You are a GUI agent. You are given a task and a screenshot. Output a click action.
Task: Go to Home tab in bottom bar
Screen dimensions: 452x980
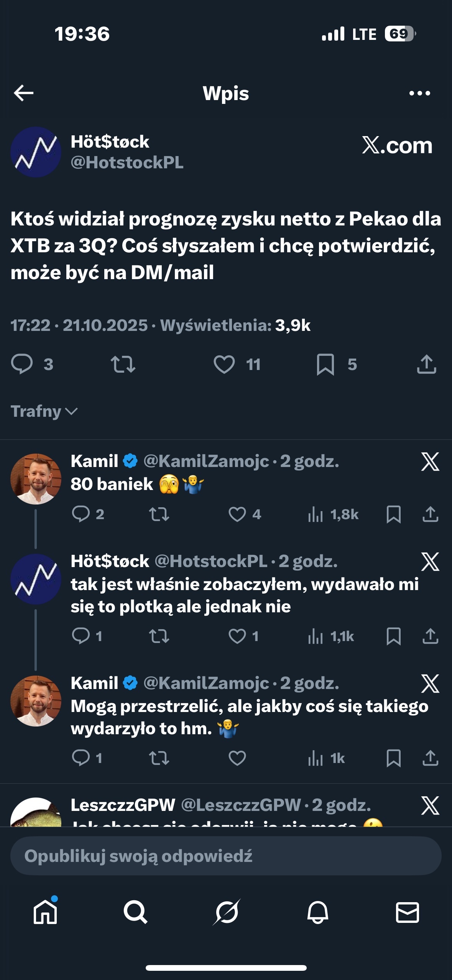point(45,912)
